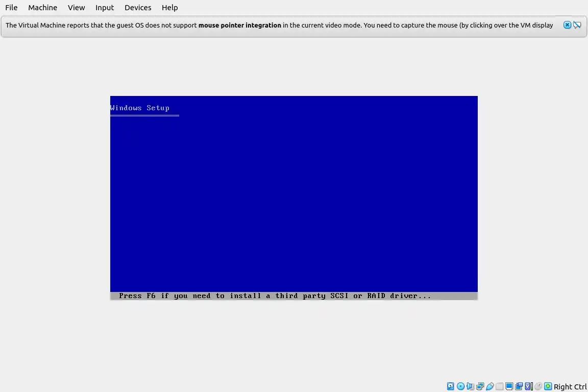Open the View menu
The image size is (588, 392).
pyautogui.click(x=76, y=8)
